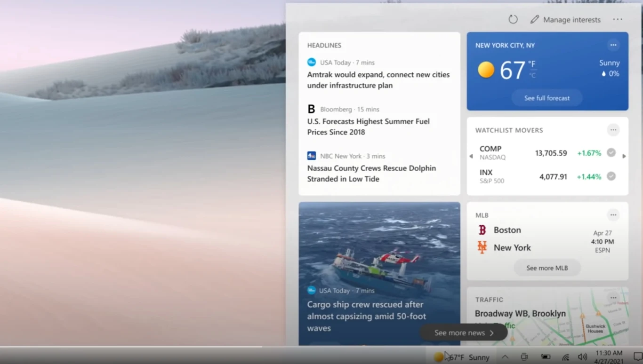Open Manage interests via the pencil icon

(535, 19)
